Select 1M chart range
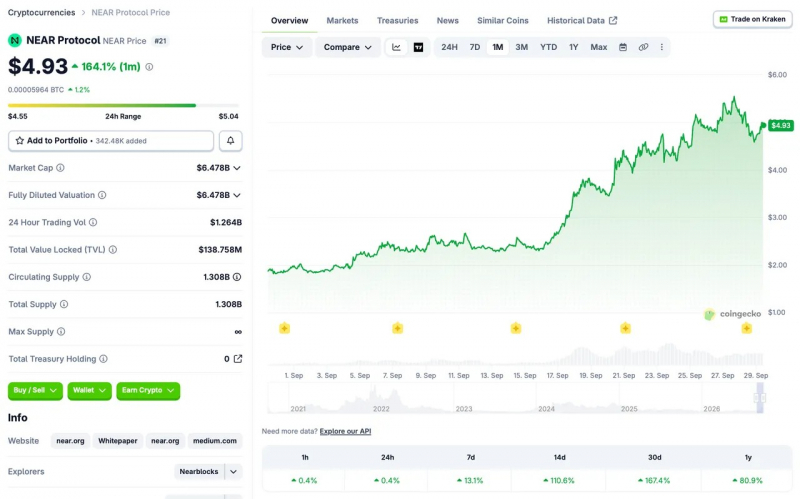Viewport: 800px width, 499px height. pos(498,47)
